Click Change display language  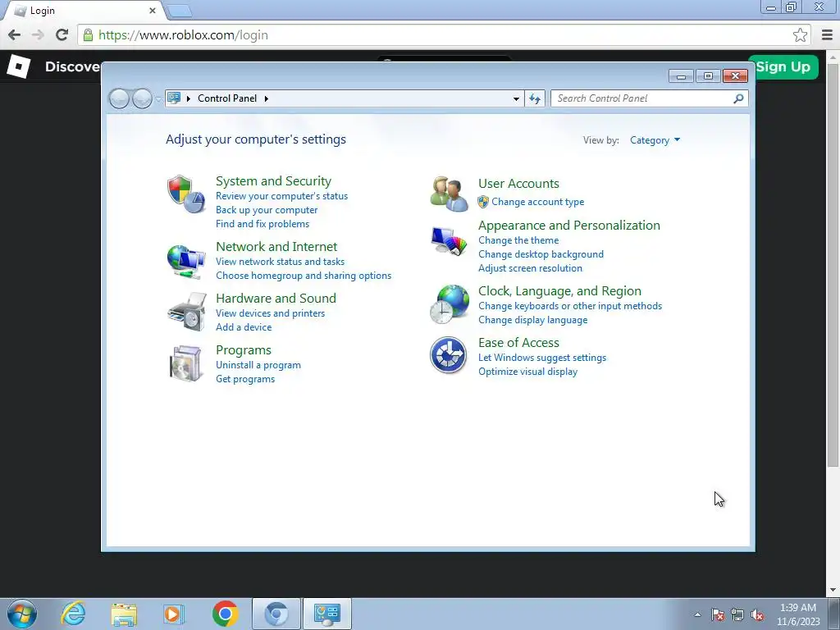[533, 320]
